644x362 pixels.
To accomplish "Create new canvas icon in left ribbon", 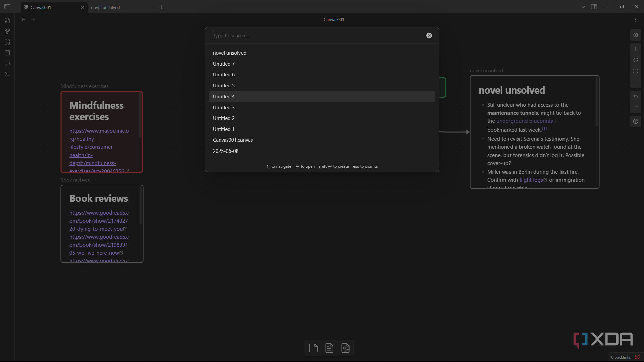I will pyautogui.click(x=7, y=42).
